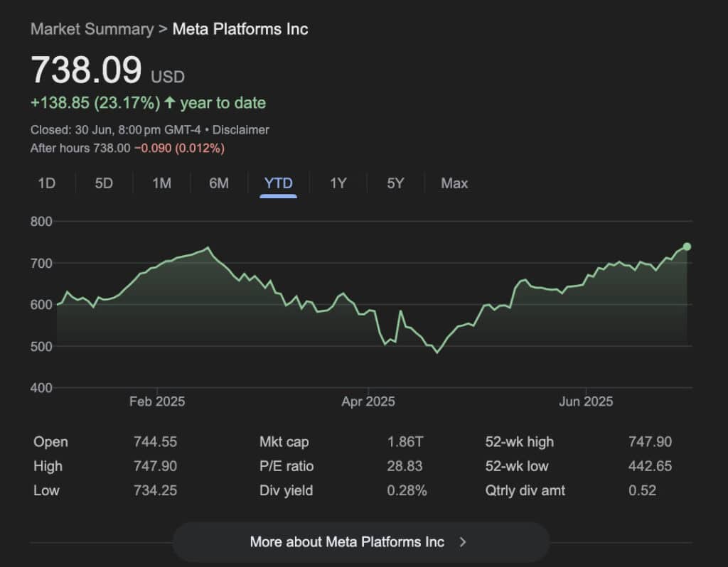Click the P/E ratio value 28.83
The height and width of the screenshot is (567, 728).
(405, 466)
